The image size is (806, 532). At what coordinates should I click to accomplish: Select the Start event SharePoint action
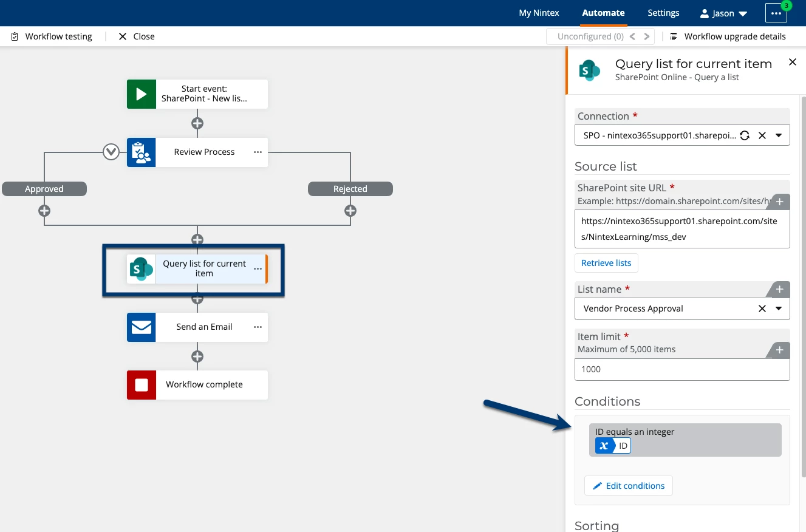197,94
